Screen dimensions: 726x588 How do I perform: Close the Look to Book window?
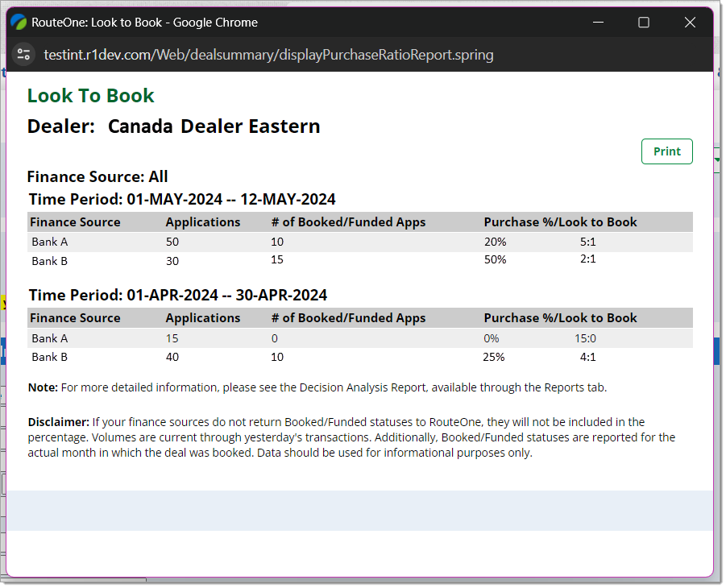690,23
